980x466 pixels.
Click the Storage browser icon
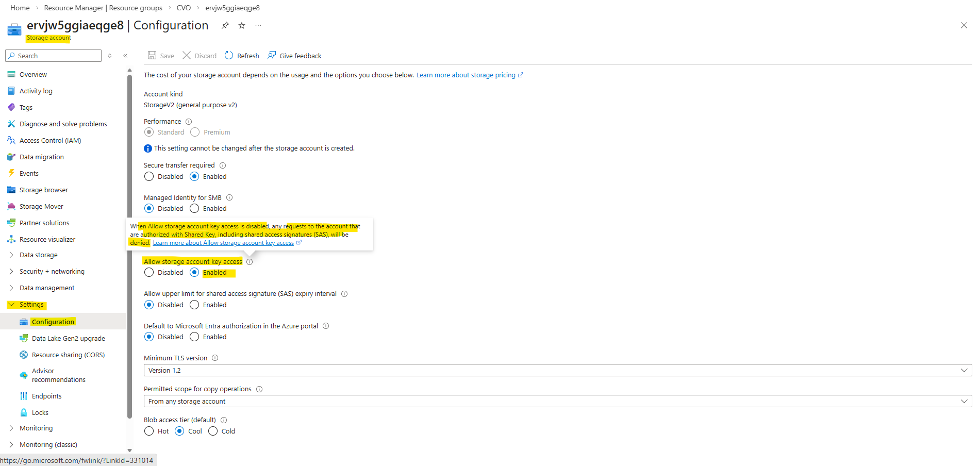tap(11, 190)
